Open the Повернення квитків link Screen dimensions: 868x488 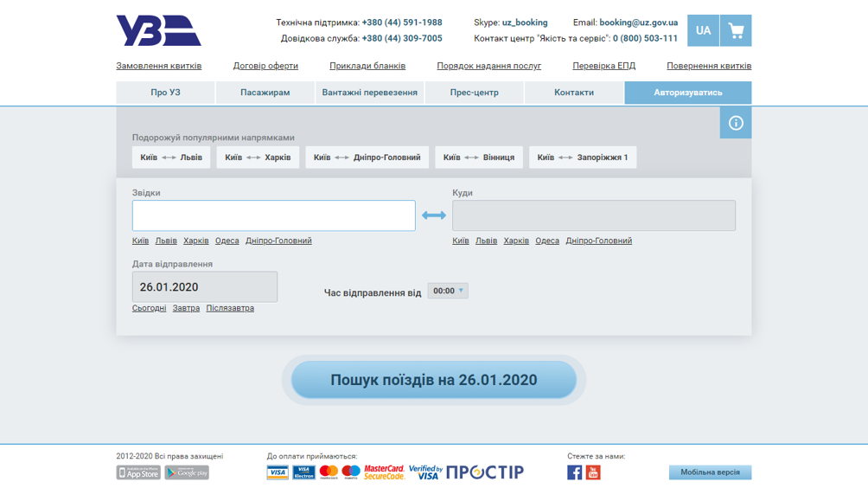click(x=709, y=66)
